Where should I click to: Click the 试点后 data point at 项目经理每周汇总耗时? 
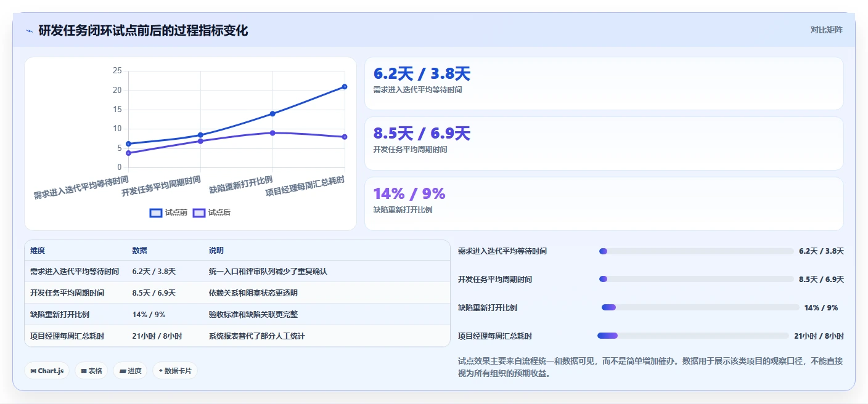coord(345,137)
